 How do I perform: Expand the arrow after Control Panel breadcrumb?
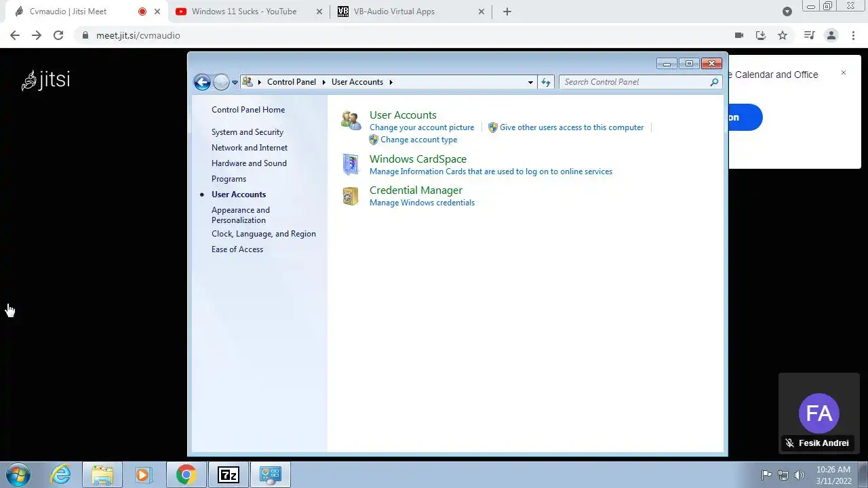tap(325, 82)
